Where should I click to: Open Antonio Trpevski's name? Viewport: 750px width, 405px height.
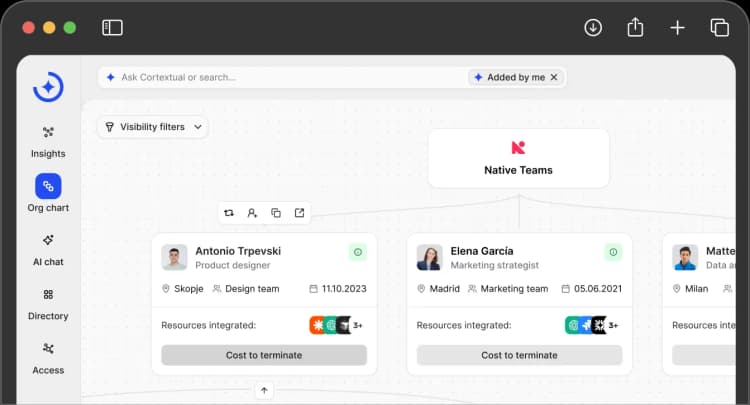click(x=238, y=251)
